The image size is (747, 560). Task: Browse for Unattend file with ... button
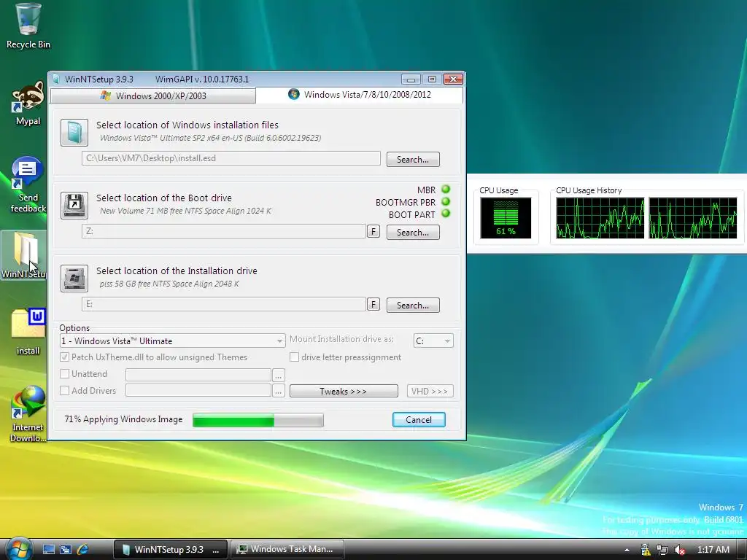pos(278,376)
